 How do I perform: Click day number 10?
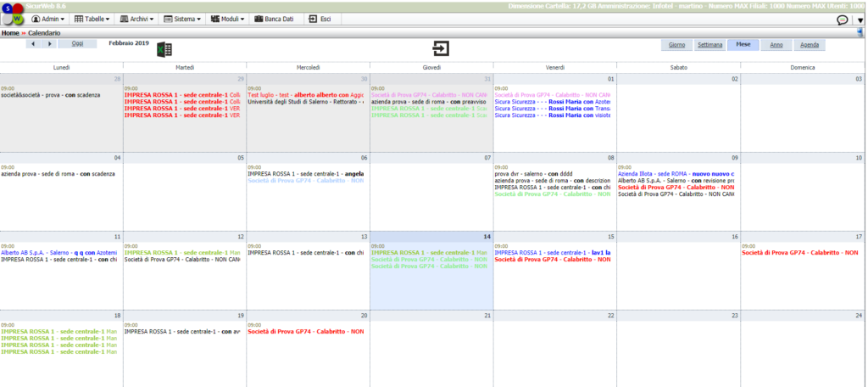pyautogui.click(x=859, y=158)
